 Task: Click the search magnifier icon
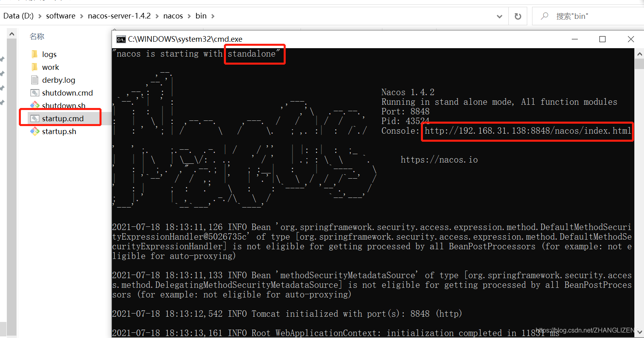[x=544, y=16]
